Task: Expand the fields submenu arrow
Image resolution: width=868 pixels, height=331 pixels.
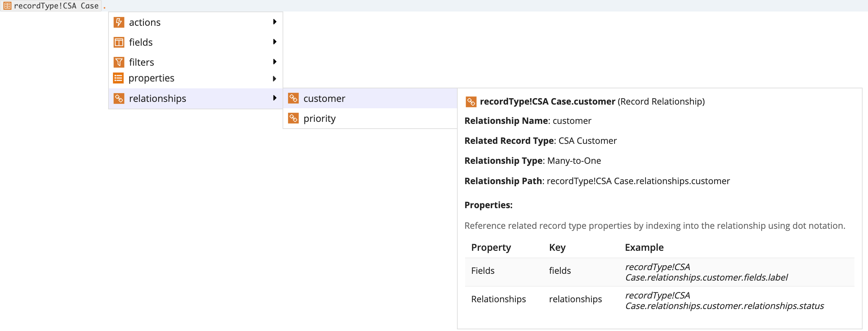Action: [x=275, y=42]
